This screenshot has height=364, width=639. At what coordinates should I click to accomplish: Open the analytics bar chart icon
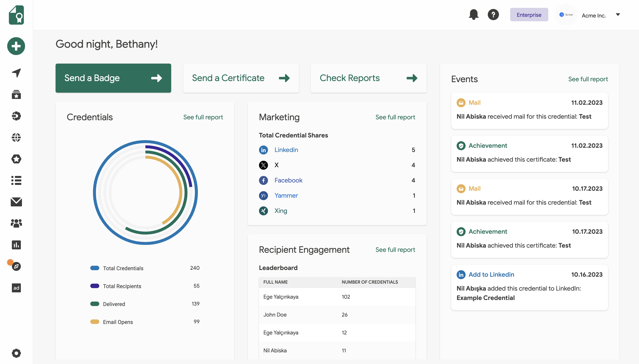point(16,245)
